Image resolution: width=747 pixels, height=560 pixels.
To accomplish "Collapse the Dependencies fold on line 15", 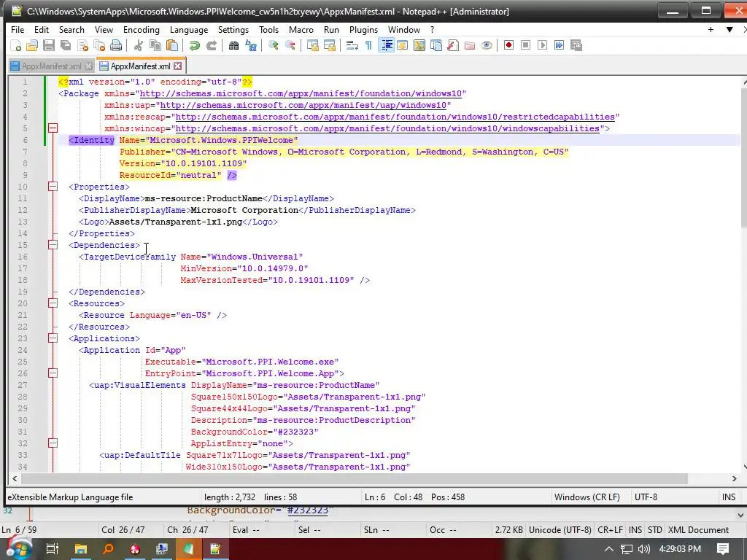I will click(x=53, y=245).
